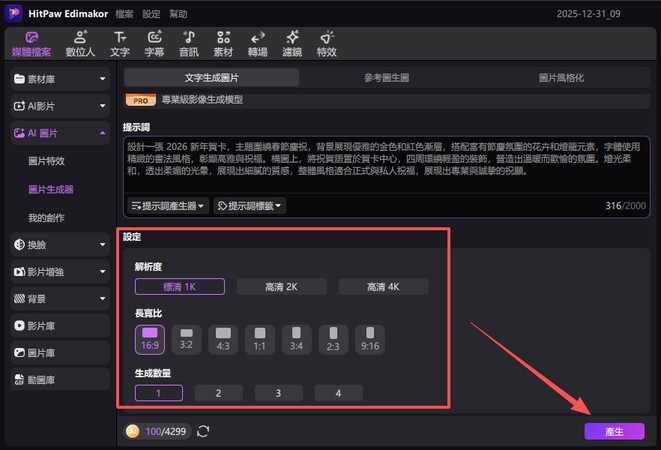661x450 pixels.
Task: Open 動圖庫 GIF library
Action: [x=60, y=380]
